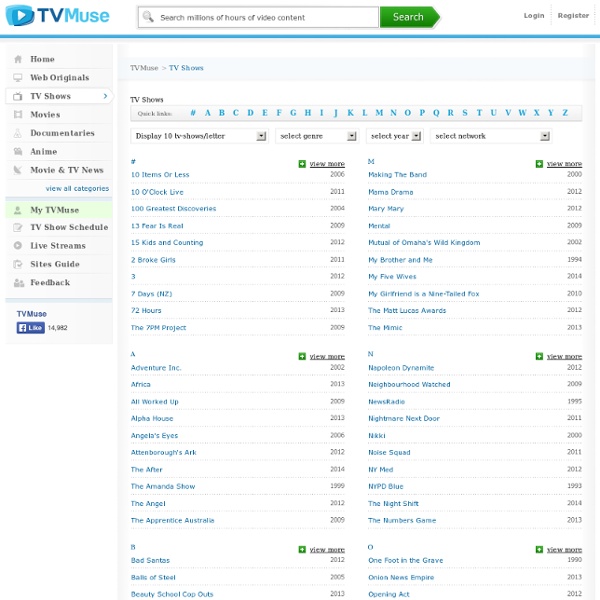Jump to letter K in quick links

pyautogui.click(x=350, y=113)
